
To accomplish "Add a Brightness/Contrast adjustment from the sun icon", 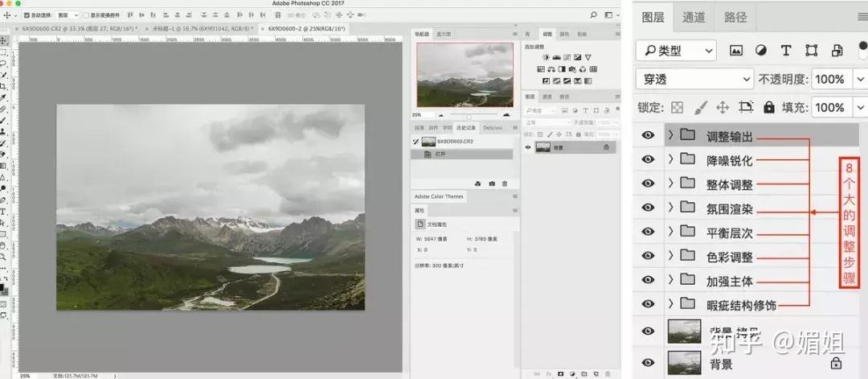I will tap(546, 57).
